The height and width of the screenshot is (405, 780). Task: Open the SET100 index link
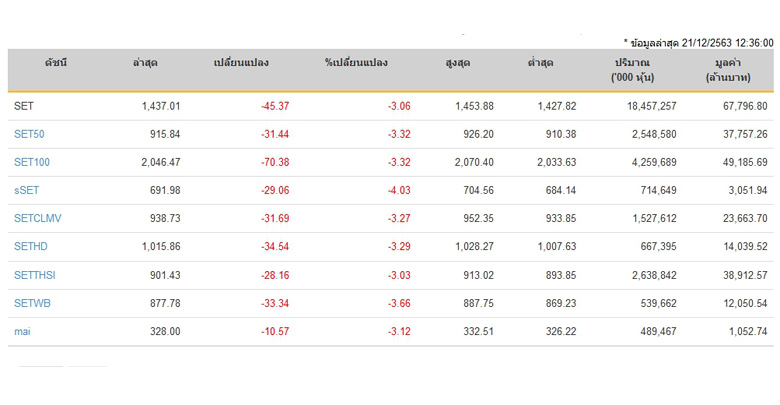[x=32, y=162]
